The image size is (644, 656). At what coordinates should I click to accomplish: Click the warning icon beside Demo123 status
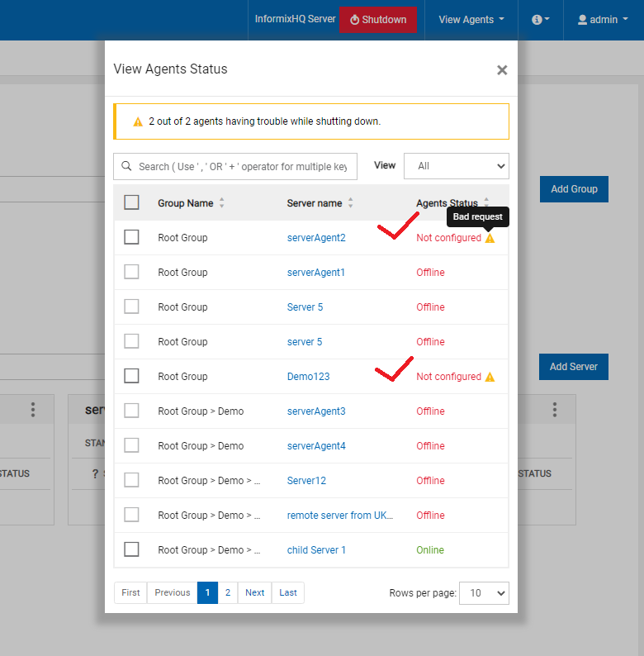[x=490, y=377]
